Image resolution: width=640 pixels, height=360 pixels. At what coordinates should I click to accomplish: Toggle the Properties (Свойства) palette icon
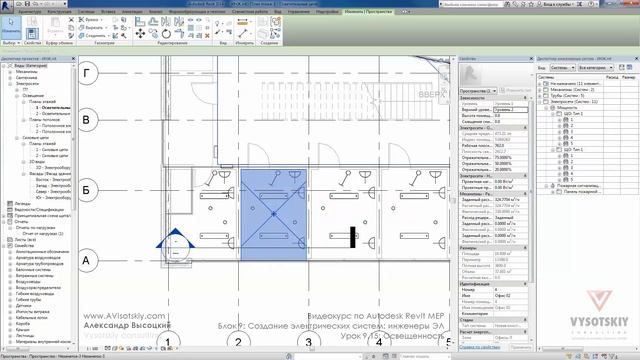point(32,33)
